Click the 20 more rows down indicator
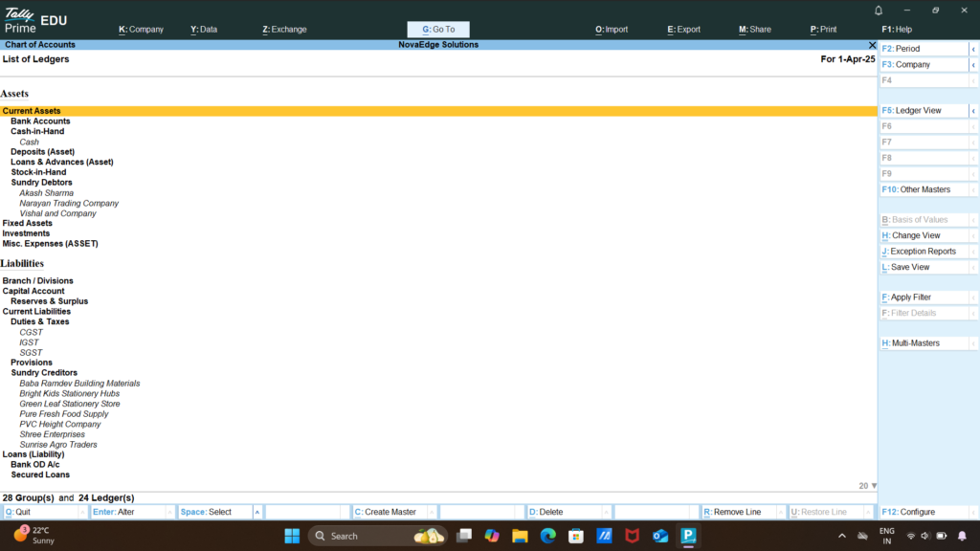The height and width of the screenshot is (551, 980). pyautogui.click(x=867, y=485)
